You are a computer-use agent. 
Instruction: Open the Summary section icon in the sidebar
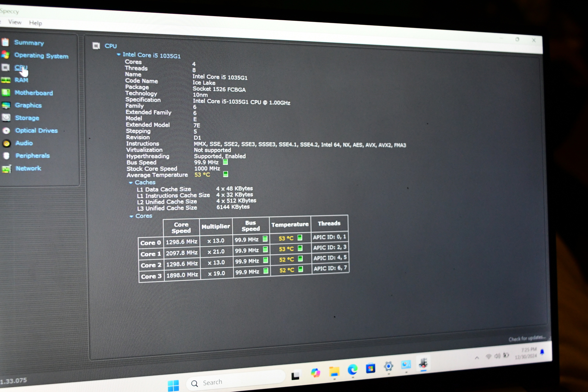[x=5, y=42]
